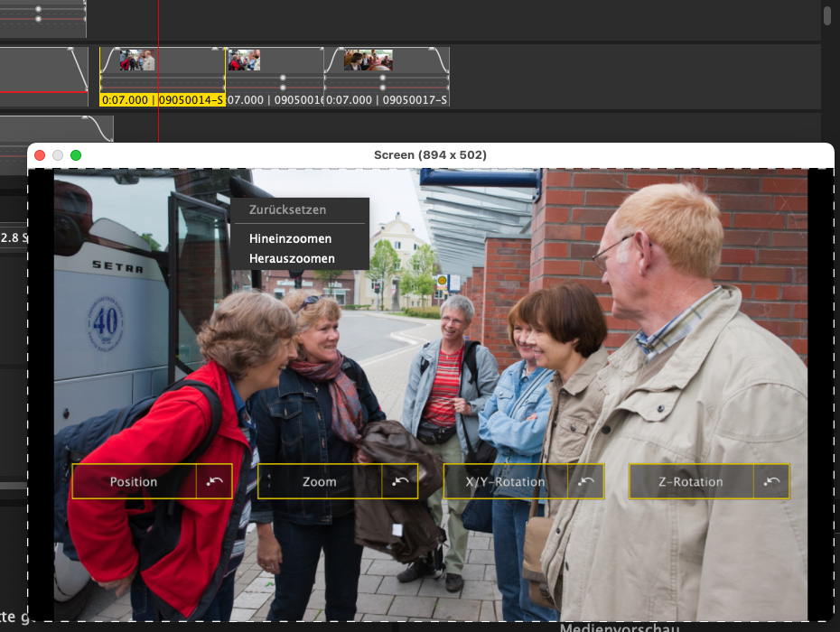Click the reset arrow beside Zoom
The width and height of the screenshot is (840, 632).
point(400,482)
